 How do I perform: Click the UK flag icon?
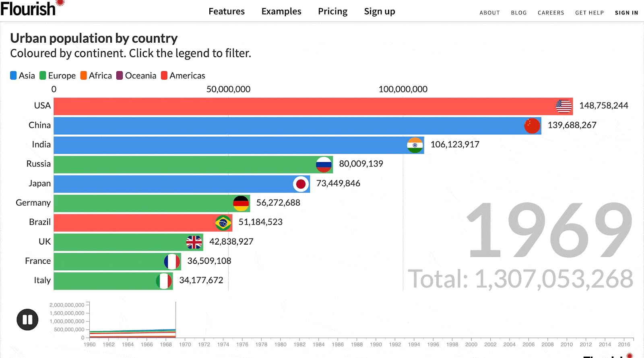(x=194, y=242)
